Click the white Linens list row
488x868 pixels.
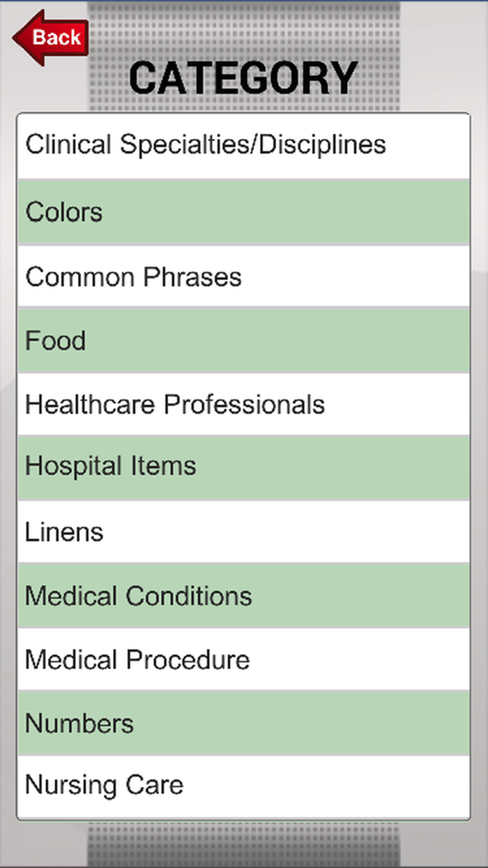tap(279, 532)
